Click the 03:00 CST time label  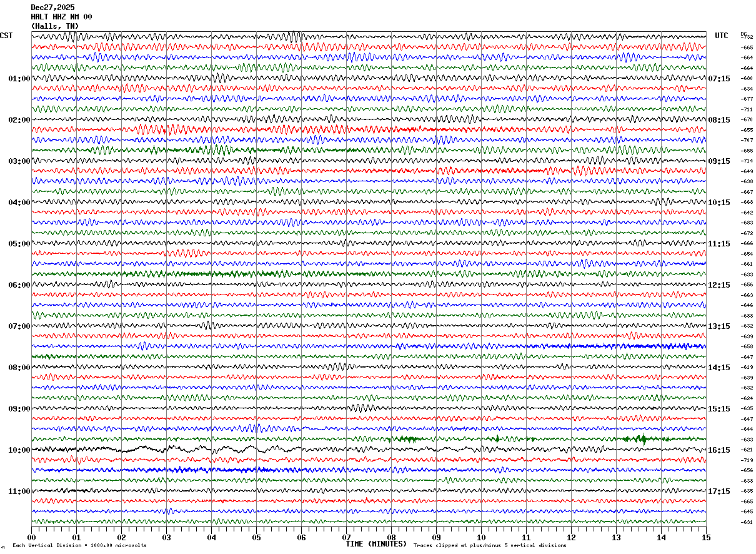click(x=19, y=161)
